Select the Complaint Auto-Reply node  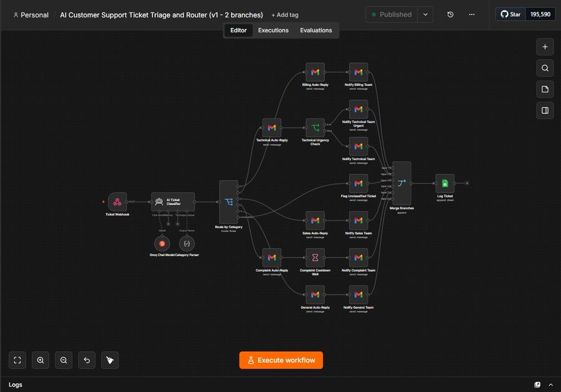(x=272, y=257)
